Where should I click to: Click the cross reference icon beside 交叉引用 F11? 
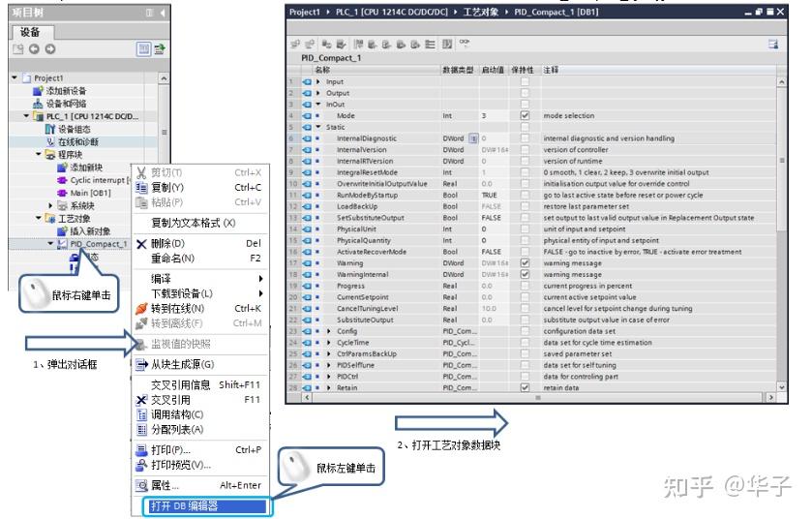tap(141, 400)
